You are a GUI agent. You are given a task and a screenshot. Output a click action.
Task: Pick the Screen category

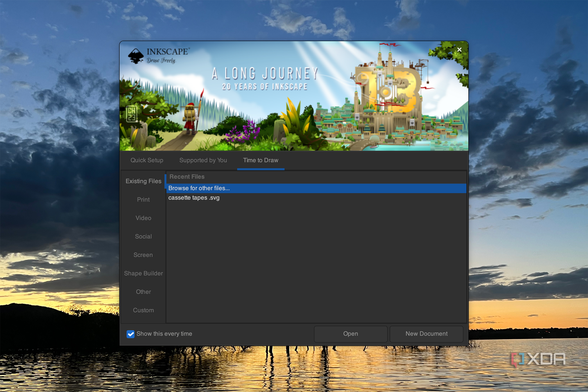pos(143,255)
